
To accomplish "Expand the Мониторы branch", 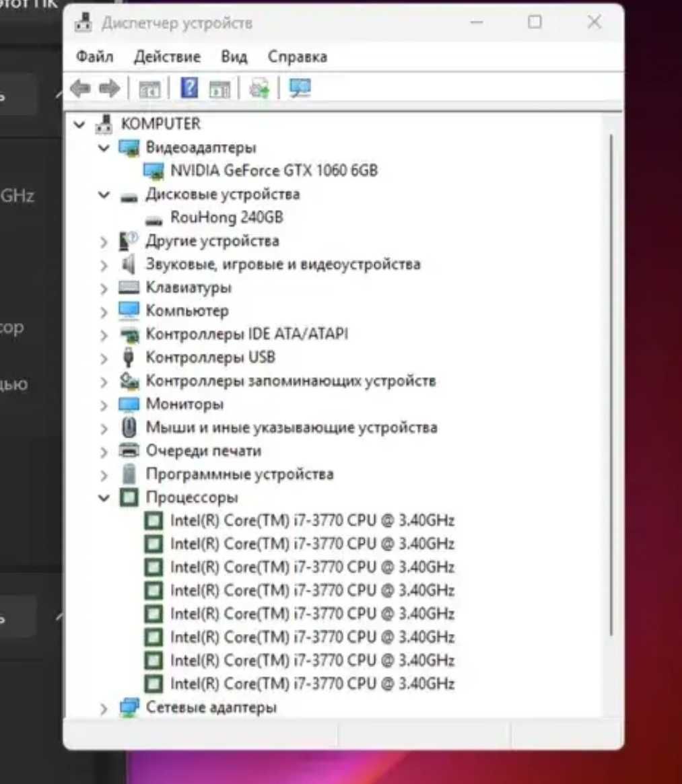I will (x=104, y=405).
